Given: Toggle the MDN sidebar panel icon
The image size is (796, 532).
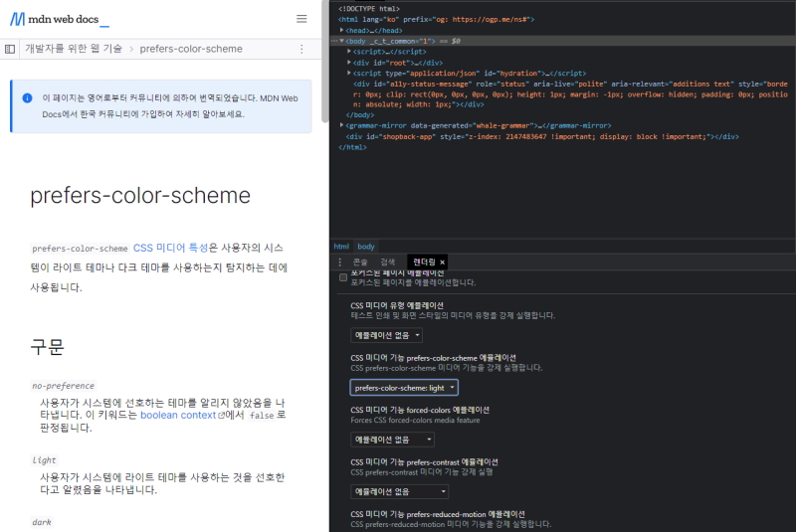Looking at the screenshot, I should [10, 49].
